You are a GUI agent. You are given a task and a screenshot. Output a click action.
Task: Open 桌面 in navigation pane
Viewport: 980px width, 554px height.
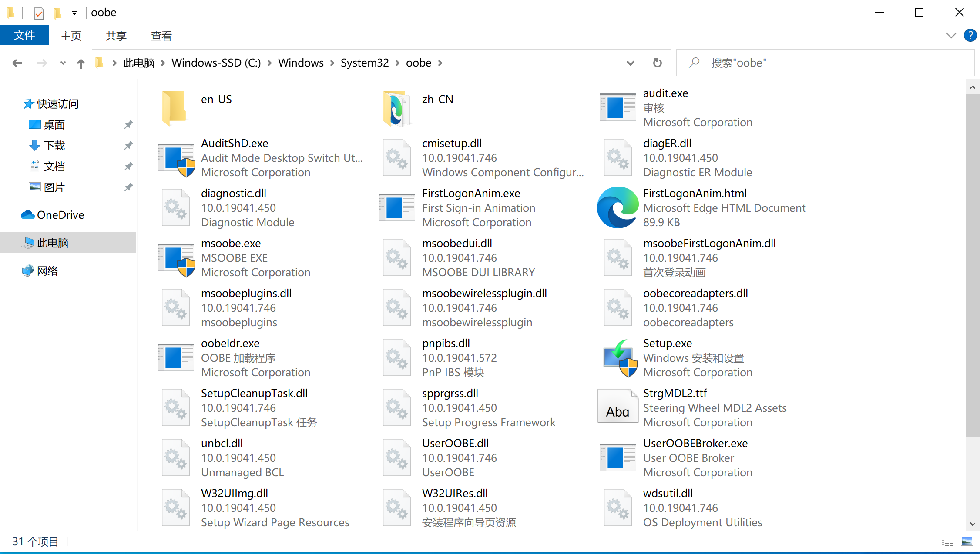click(x=54, y=125)
